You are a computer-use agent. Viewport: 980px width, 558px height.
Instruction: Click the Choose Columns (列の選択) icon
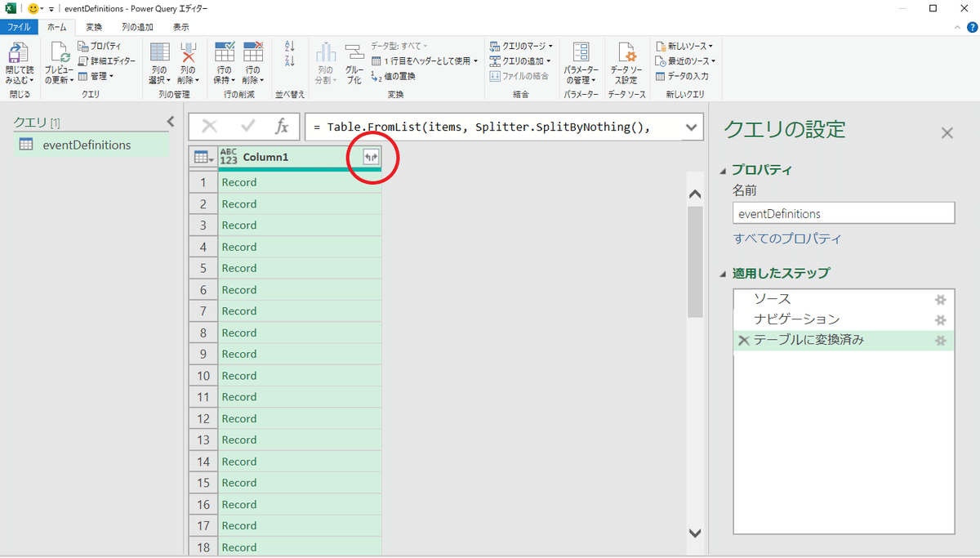[159, 52]
